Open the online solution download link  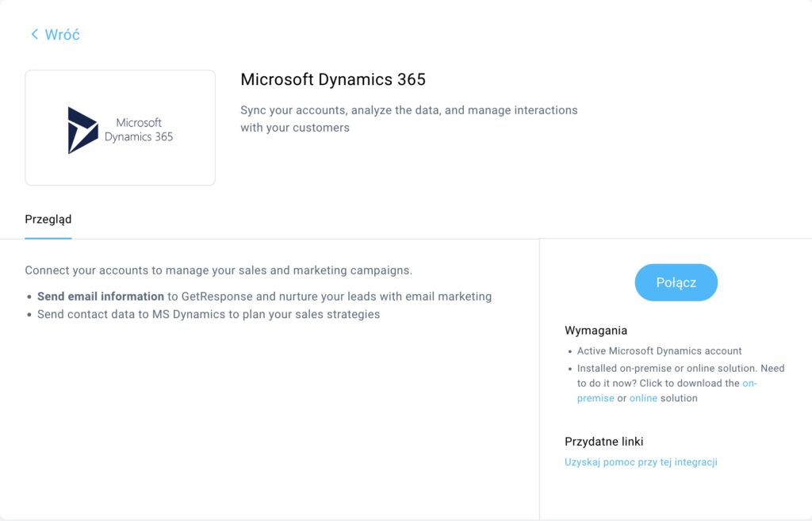(643, 398)
